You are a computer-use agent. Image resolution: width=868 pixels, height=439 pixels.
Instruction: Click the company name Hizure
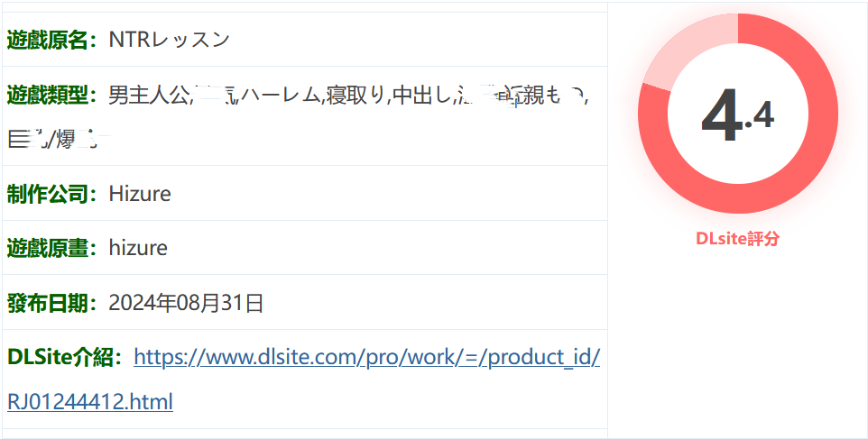click(140, 194)
